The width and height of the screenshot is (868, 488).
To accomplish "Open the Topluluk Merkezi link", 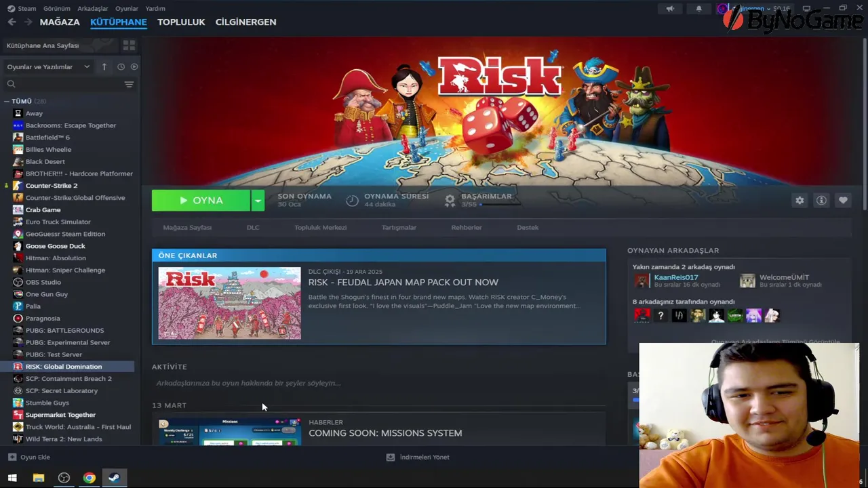I will tap(320, 228).
